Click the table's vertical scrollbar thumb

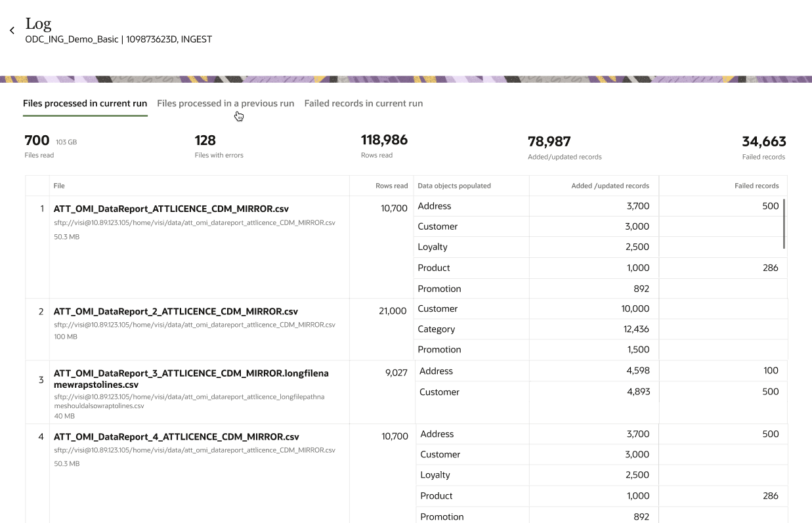pos(784,223)
